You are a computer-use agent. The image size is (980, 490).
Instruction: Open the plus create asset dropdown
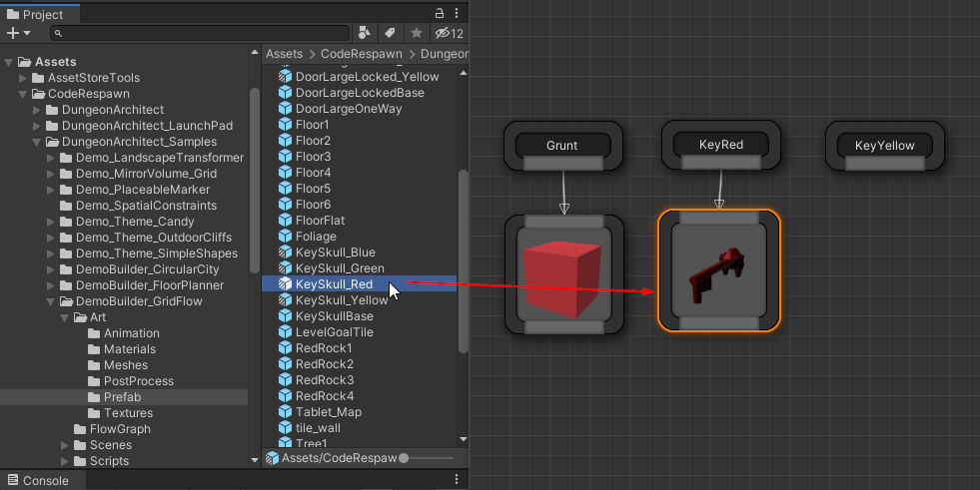(x=18, y=33)
